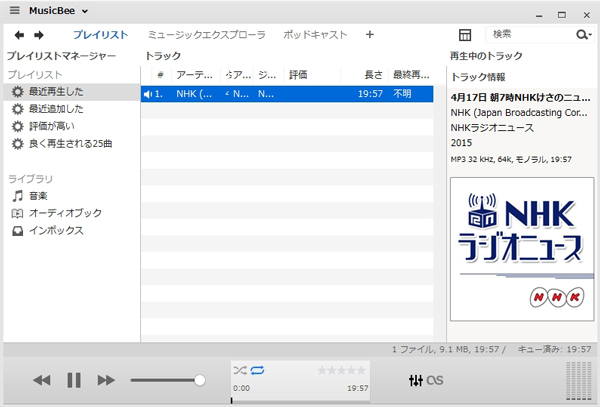
Task: Click the 1 ファイル, 9.1 MB status text
Action: point(448,349)
